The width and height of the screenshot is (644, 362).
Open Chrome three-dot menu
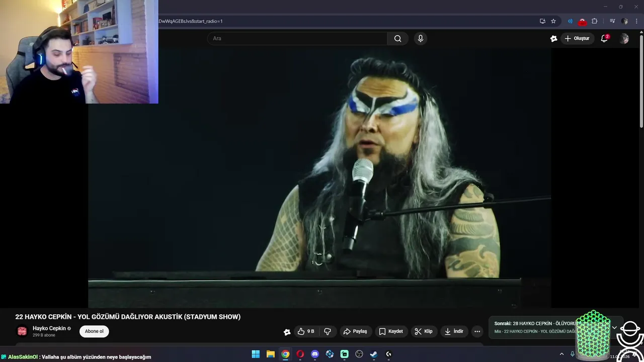[636, 21]
